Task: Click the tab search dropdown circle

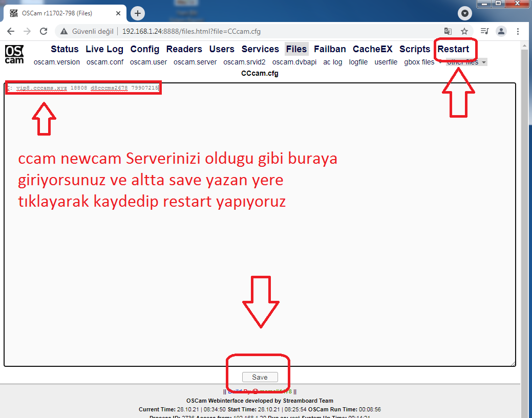Action: (x=465, y=13)
